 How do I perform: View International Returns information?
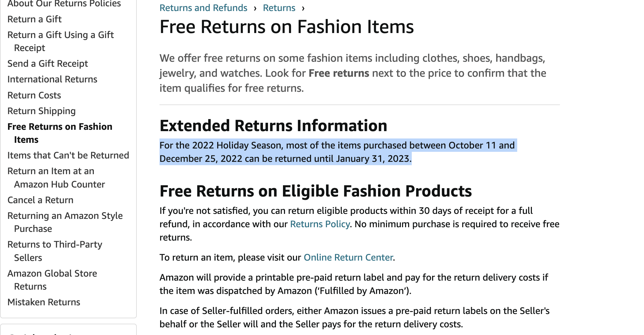pyautogui.click(x=52, y=79)
